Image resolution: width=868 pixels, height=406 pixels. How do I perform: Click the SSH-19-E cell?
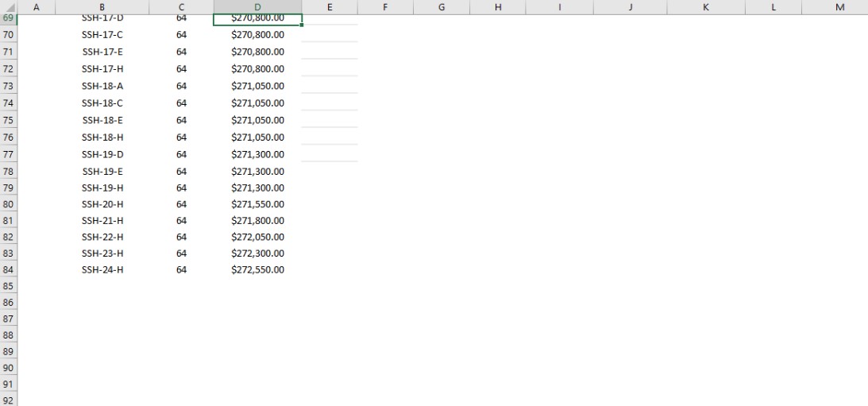pyautogui.click(x=102, y=171)
